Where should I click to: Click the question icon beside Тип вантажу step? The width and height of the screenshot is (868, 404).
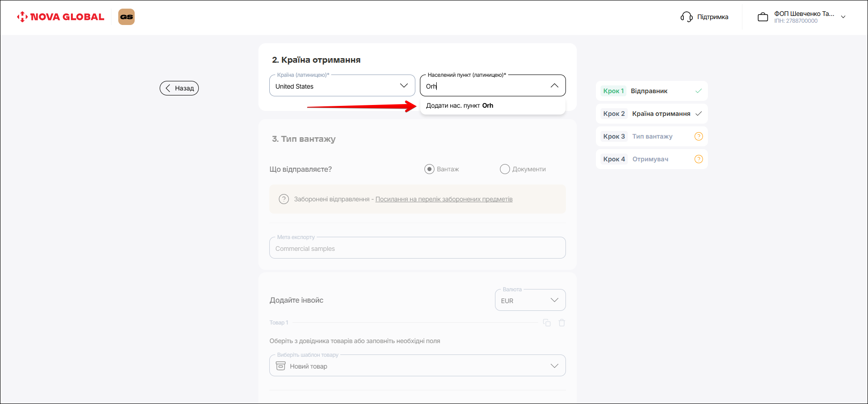[x=698, y=136]
